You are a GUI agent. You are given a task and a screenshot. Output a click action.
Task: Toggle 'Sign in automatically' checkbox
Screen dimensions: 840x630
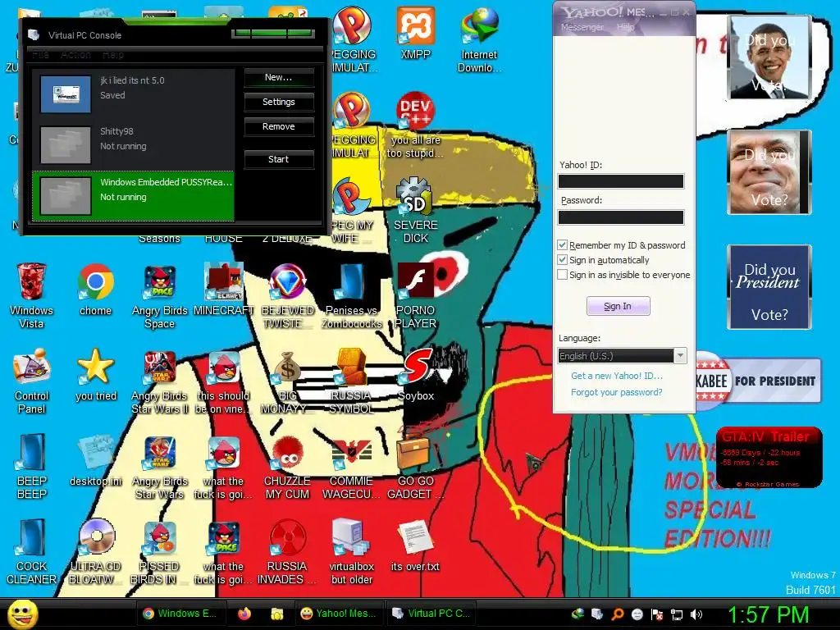[x=562, y=260]
